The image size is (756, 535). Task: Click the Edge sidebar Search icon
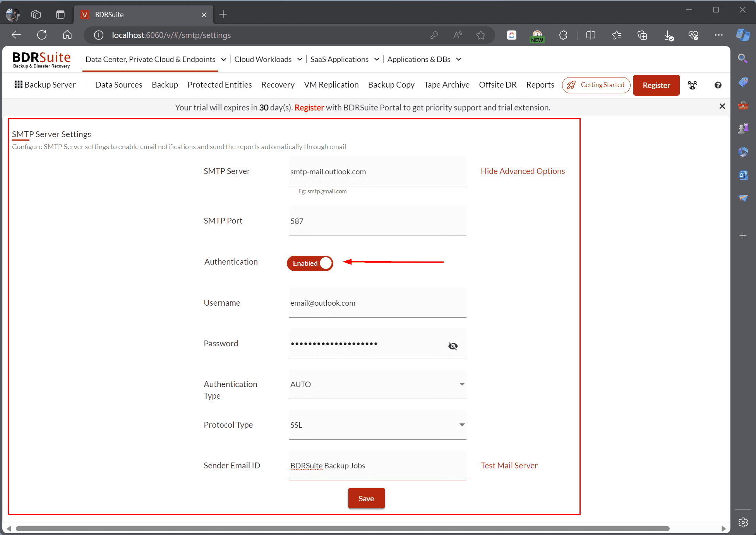pos(743,58)
